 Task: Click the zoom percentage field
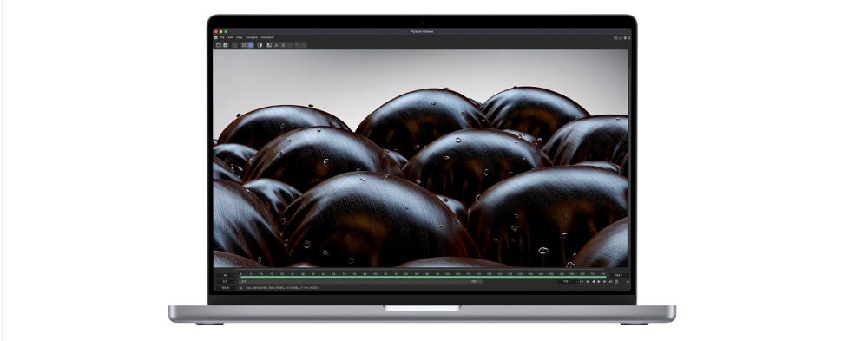coord(226,288)
